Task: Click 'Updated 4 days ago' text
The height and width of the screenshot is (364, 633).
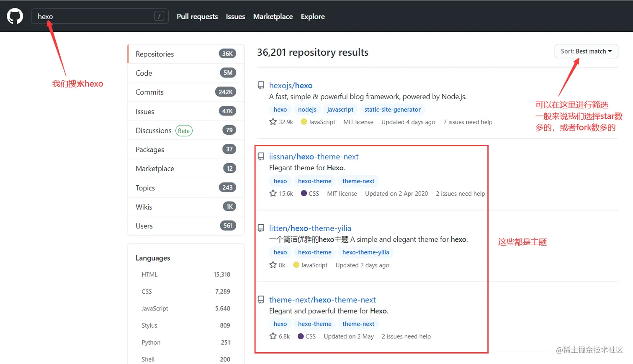Action: pos(408,122)
